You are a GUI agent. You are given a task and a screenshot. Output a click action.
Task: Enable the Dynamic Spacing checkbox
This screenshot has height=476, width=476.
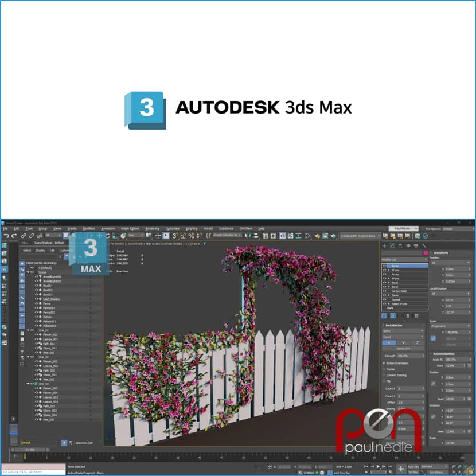(384, 376)
